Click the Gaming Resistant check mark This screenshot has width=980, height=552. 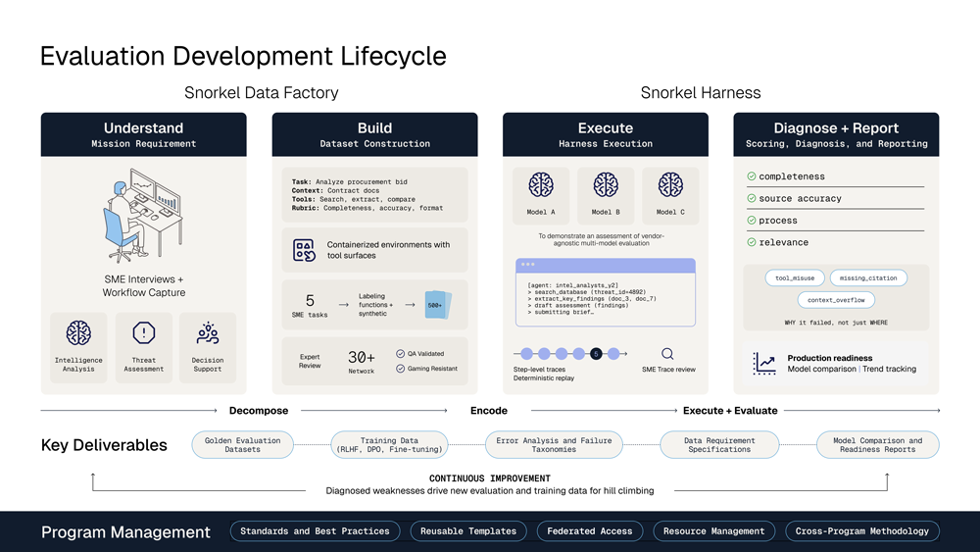coord(400,369)
